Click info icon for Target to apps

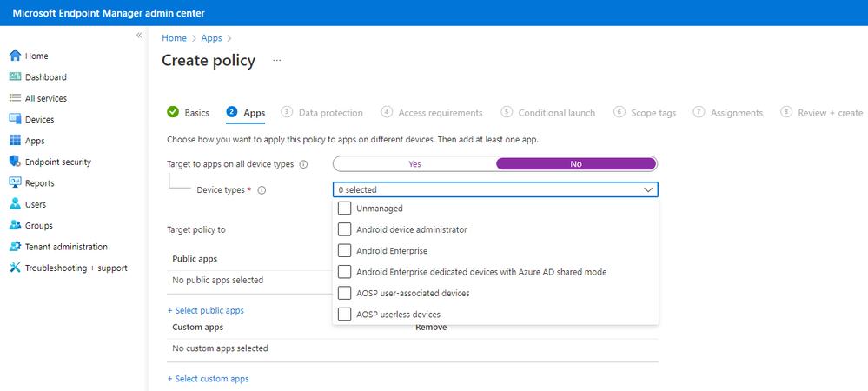click(303, 164)
